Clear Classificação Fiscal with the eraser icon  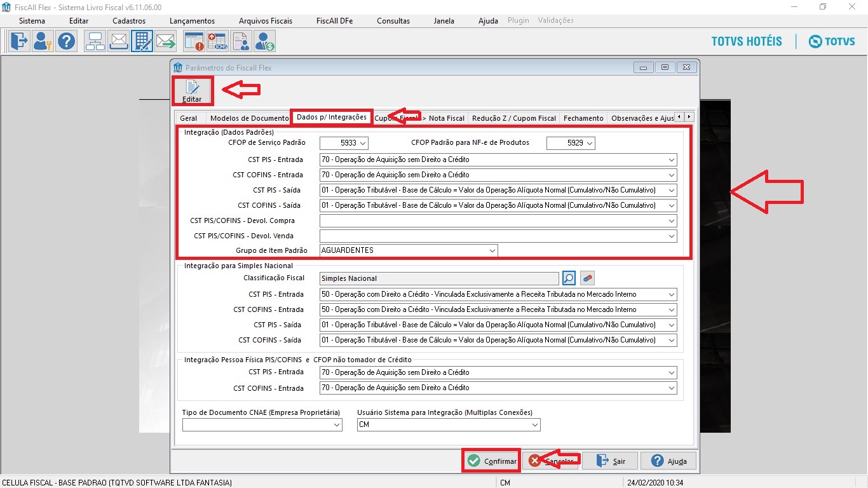588,278
